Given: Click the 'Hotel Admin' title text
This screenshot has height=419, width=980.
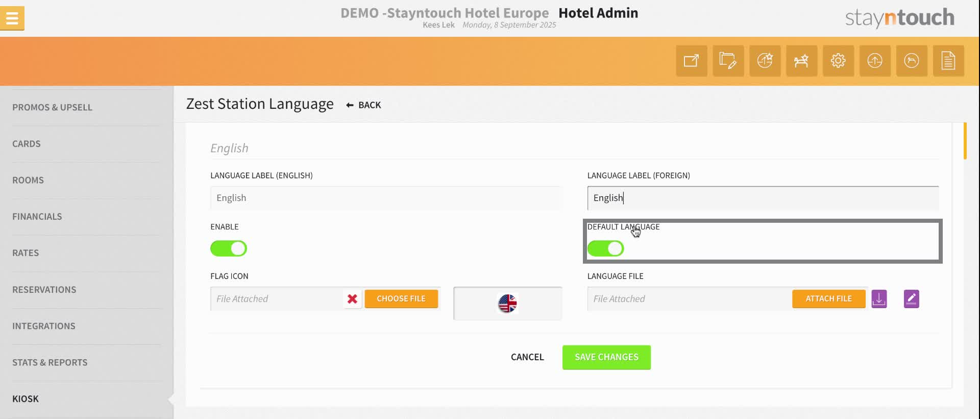Looking at the screenshot, I should 598,13.
